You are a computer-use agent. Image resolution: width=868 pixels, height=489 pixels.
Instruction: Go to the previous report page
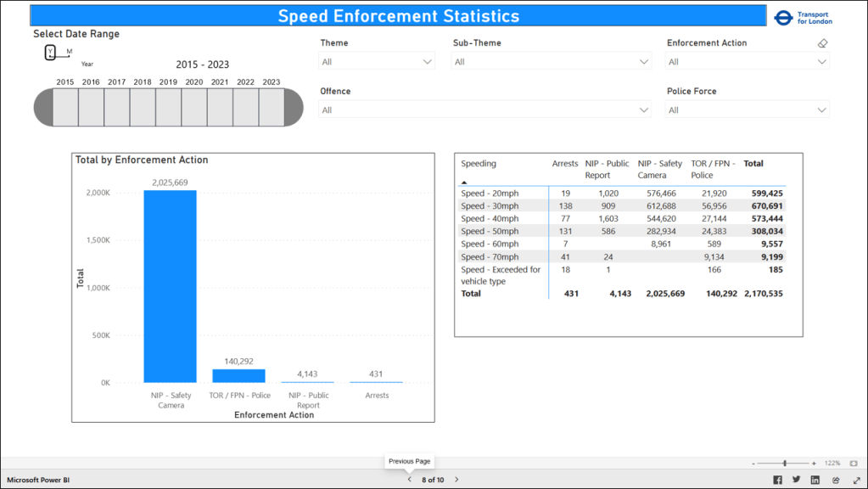(409, 480)
